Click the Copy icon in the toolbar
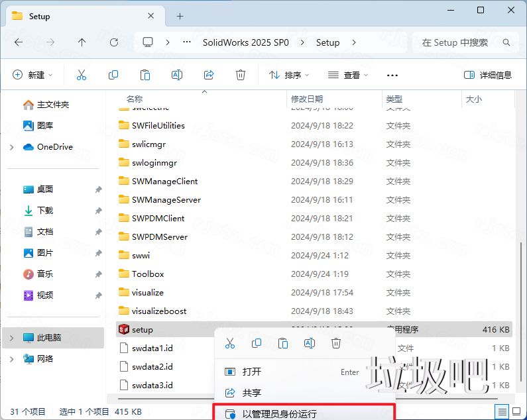The image size is (527, 420). point(113,75)
